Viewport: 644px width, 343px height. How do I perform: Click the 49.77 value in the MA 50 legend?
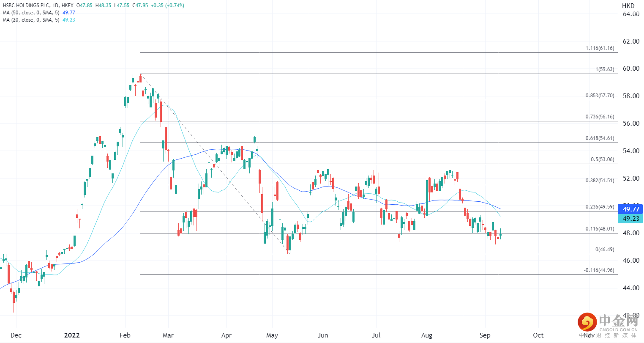(x=69, y=13)
